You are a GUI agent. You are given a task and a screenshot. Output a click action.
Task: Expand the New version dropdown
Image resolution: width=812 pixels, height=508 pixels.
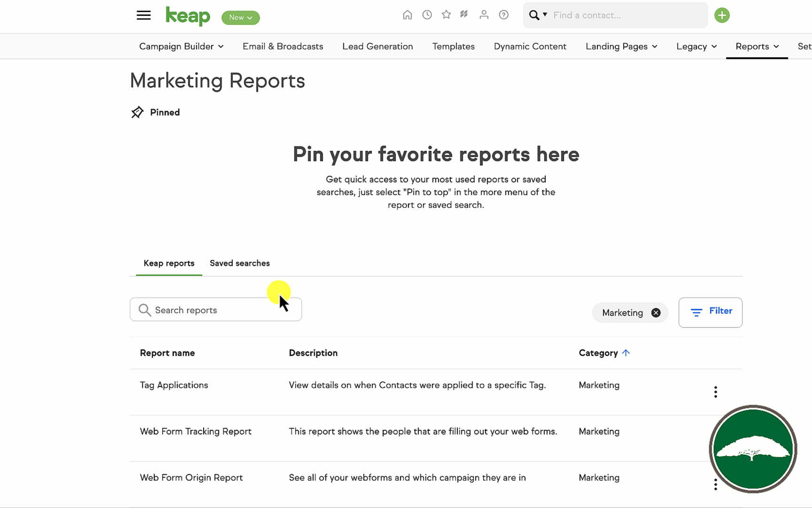[241, 18]
